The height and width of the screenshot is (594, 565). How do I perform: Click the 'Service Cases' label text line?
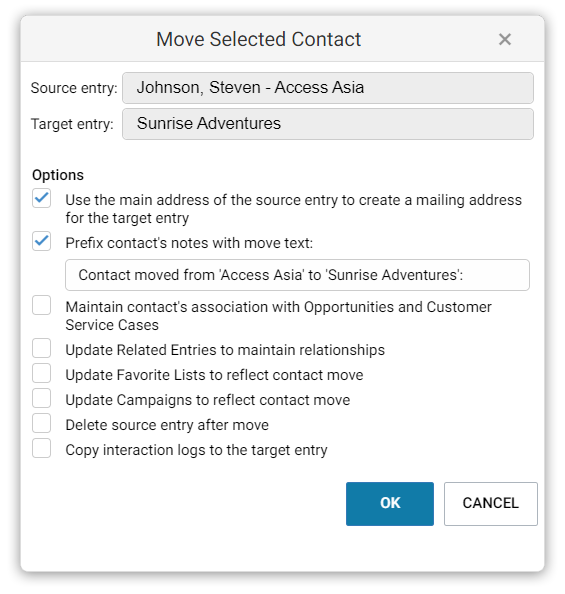coord(112,325)
